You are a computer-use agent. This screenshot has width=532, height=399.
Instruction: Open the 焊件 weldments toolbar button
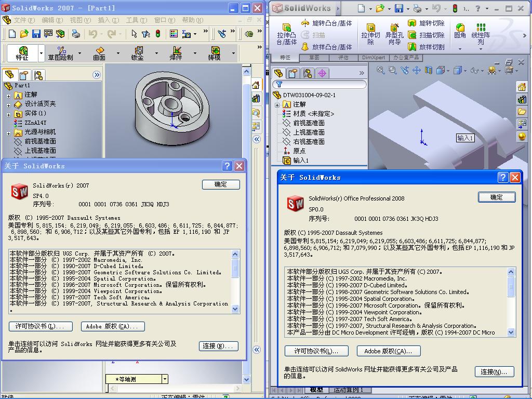pos(176,54)
